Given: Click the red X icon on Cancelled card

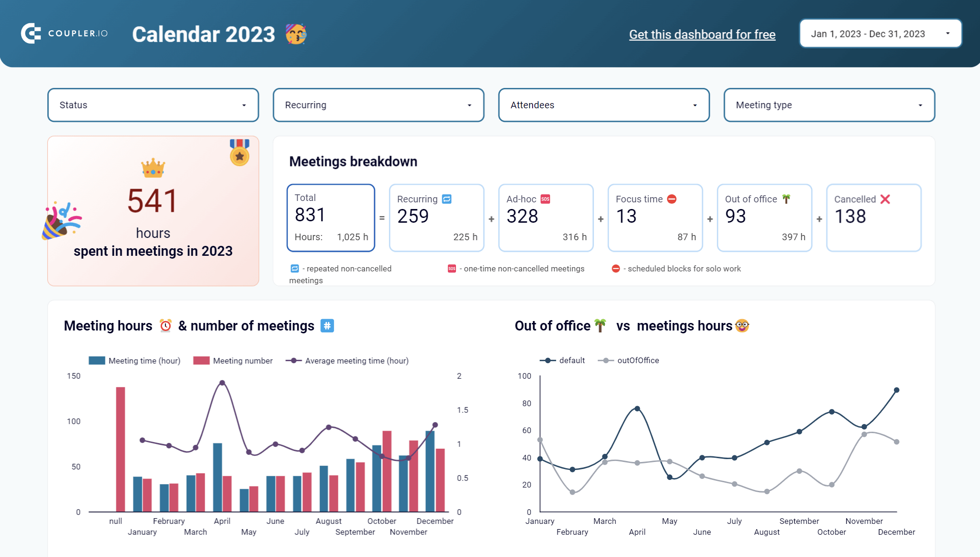Looking at the screenshot, I should [885, 199].
